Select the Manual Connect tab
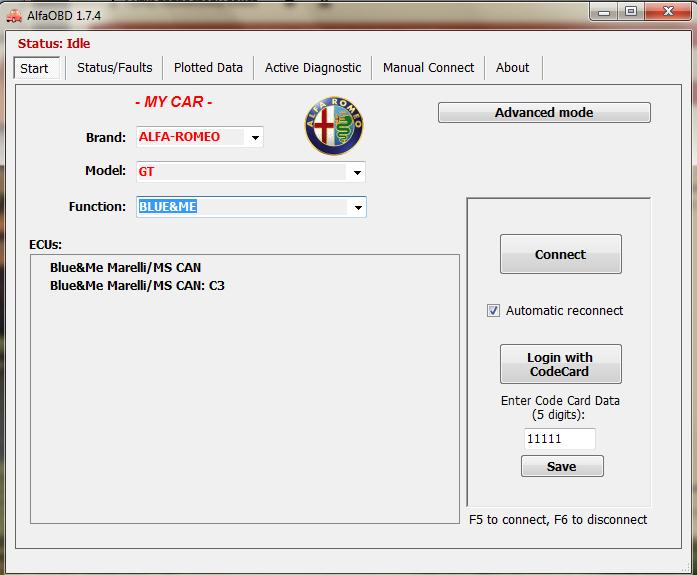Screen dimensions: 697x575 [x=429, y=68]
